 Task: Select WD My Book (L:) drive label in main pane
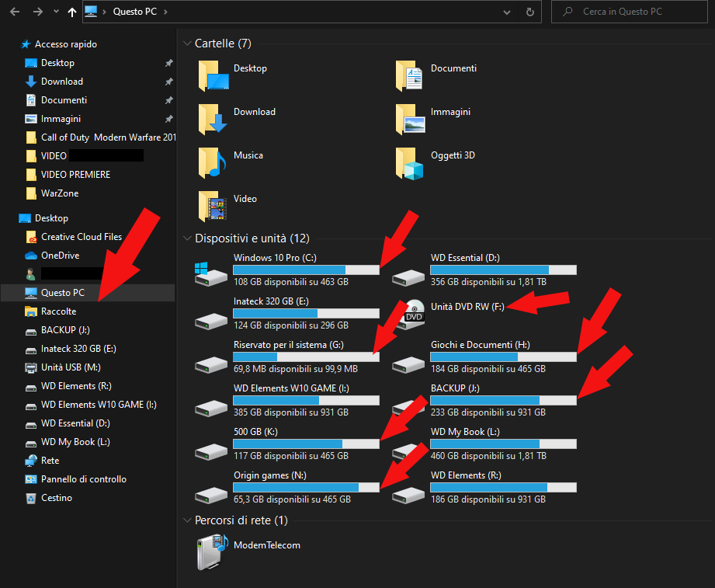pyautogui.click(x=465, y=432)
